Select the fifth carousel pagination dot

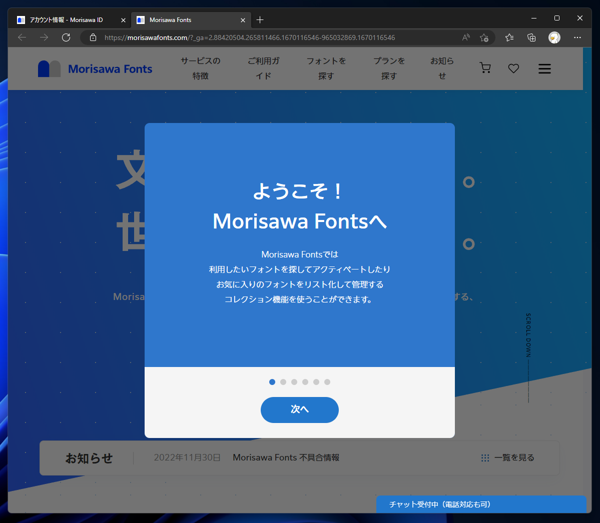(x=316, y=382)
